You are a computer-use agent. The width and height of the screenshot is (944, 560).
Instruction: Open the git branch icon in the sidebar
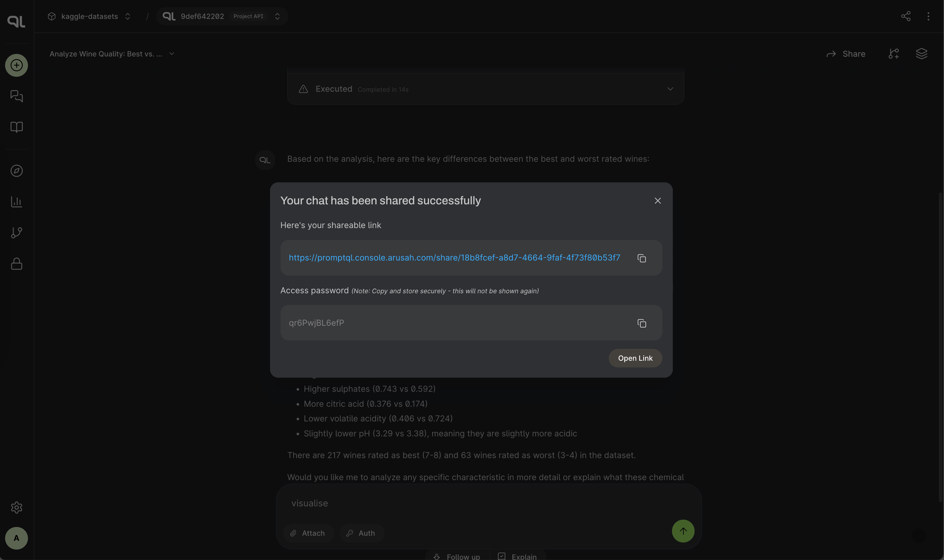16,233
